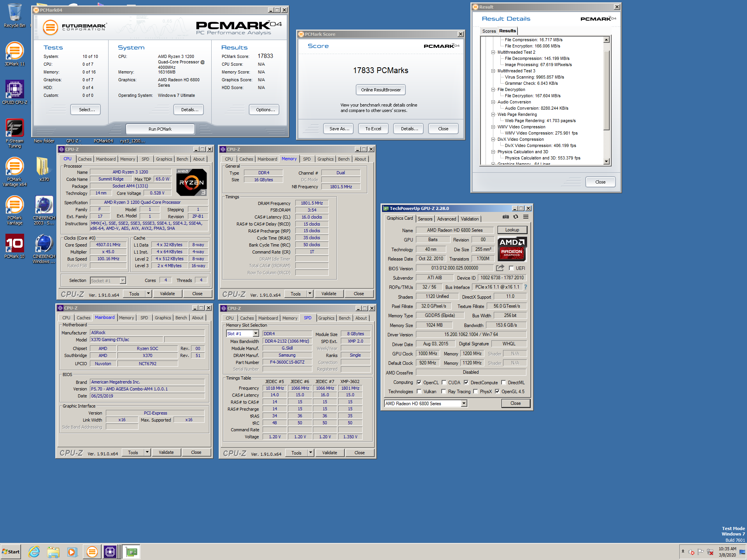Open the Advanced tab in GPU-Z
The width and height of the screenshot is (747, 560).
(x=446, y=219)
